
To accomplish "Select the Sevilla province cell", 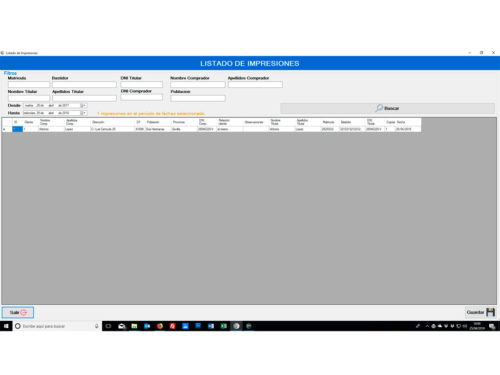I will [x=184, y=129].
